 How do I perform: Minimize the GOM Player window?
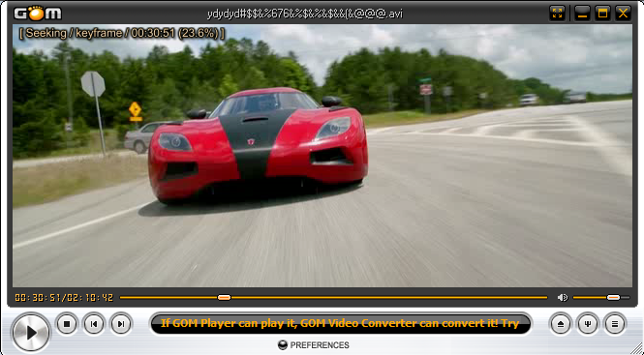(x=582, y=14)
